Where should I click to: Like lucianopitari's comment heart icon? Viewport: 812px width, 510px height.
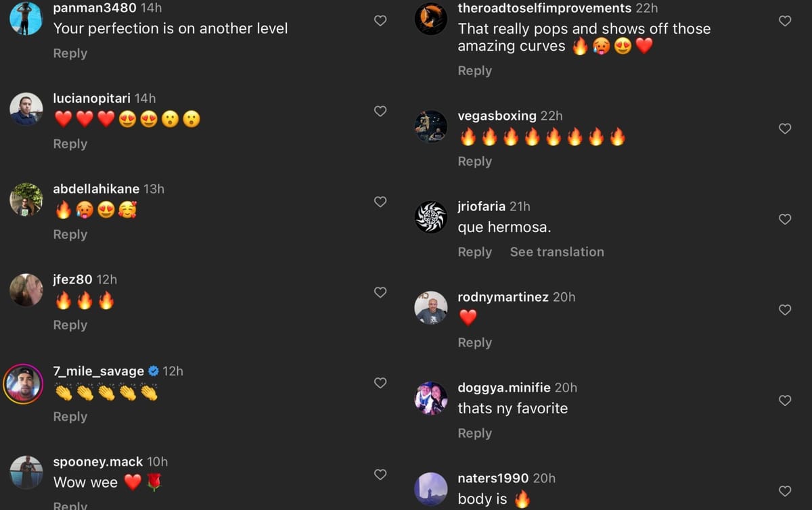click(x=380, y=111)
